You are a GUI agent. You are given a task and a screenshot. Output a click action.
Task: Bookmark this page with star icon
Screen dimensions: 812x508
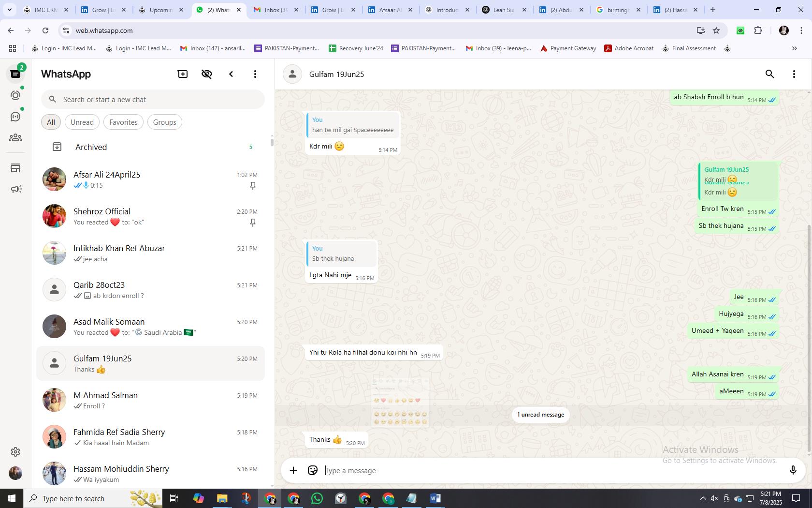tap(716, 30)
